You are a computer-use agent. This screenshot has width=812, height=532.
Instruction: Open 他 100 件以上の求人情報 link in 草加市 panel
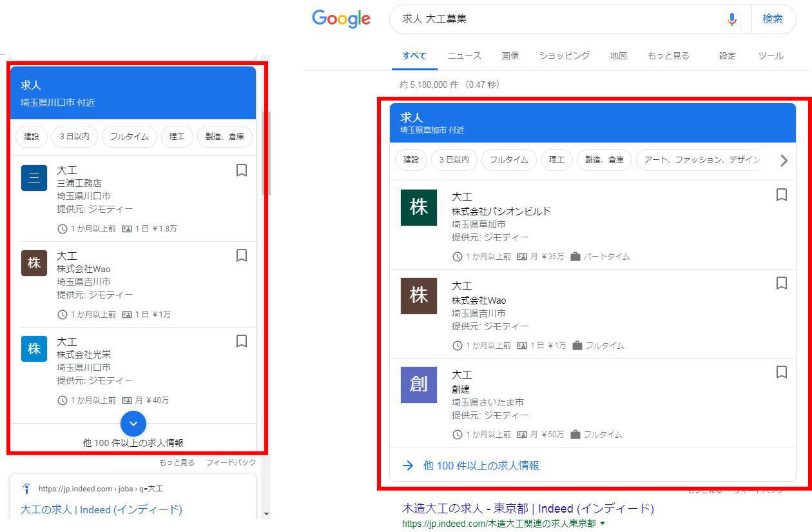[x=481, y=466]
